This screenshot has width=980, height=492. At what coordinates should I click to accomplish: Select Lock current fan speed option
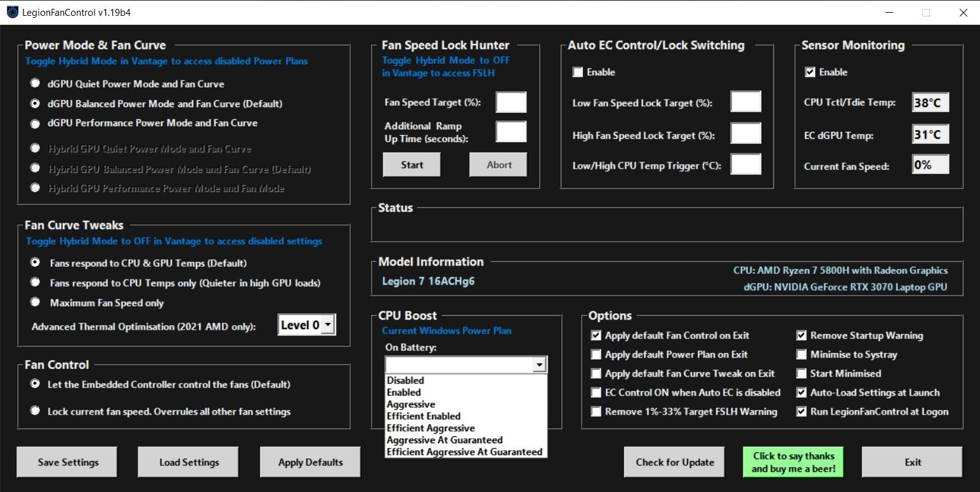coord(35,411)
